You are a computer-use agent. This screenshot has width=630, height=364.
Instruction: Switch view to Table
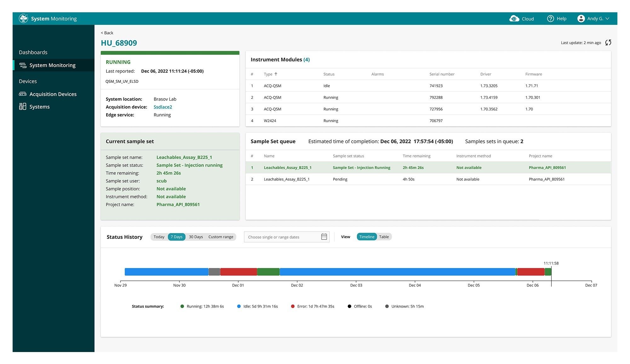(x=384, y=237)
